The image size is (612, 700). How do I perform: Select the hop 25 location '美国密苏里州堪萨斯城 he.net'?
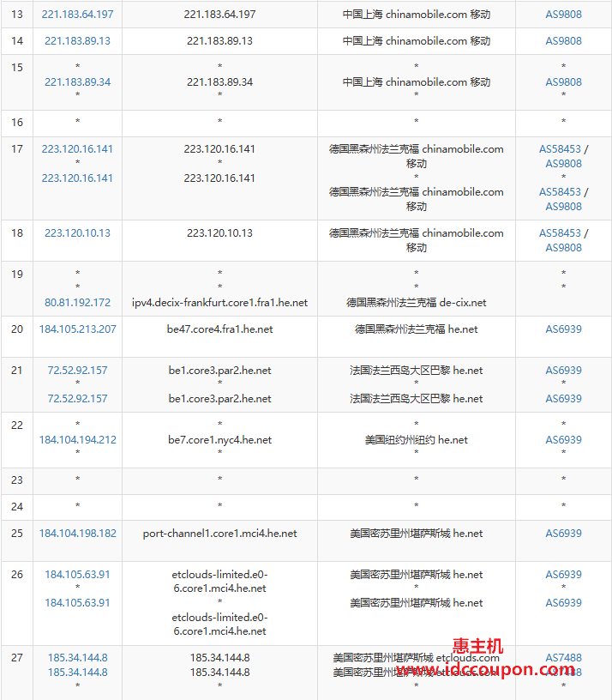417,534
